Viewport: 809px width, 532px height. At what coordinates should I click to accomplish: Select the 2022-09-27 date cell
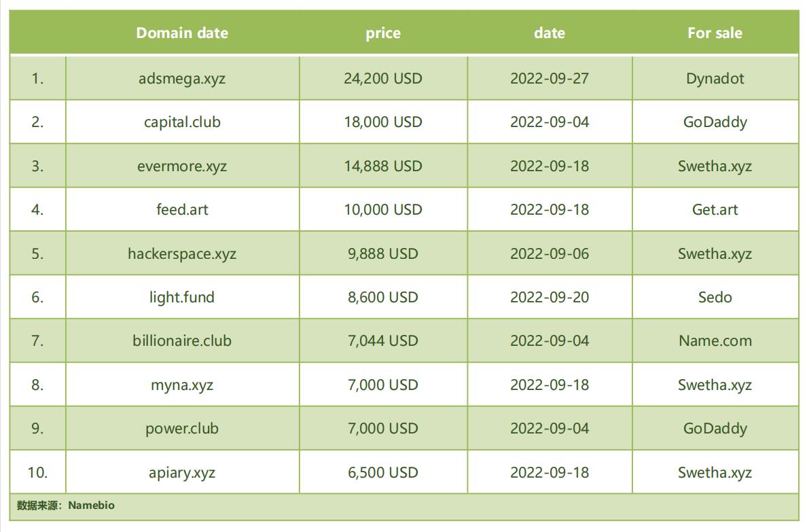pos(550,78)
